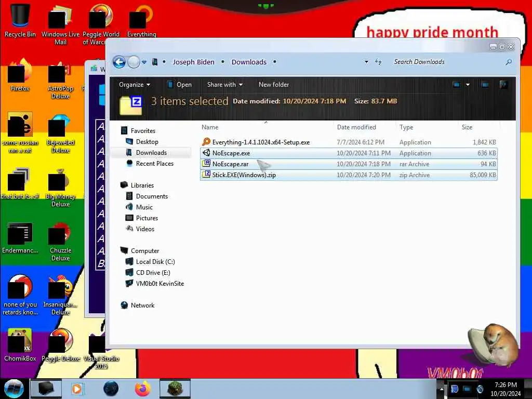This screenshot has width=532, height=399.
Task: Select Downloads in the navigation pane
Action: (x=151, y=153)
